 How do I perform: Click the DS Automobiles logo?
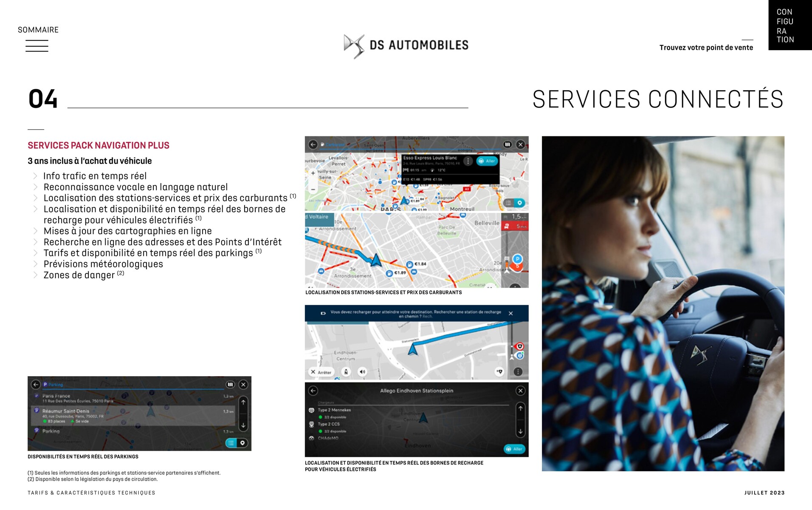pyautogui.click(x=406, y=46)
